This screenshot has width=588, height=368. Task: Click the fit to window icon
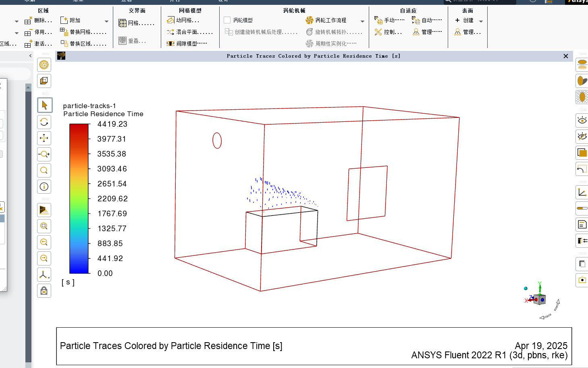[44, 226]
